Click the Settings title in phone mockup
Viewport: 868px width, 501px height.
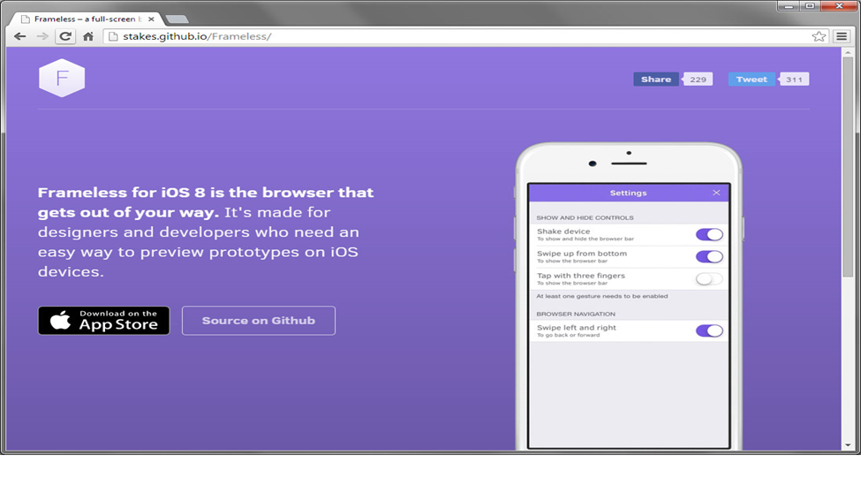coord(629,193)
